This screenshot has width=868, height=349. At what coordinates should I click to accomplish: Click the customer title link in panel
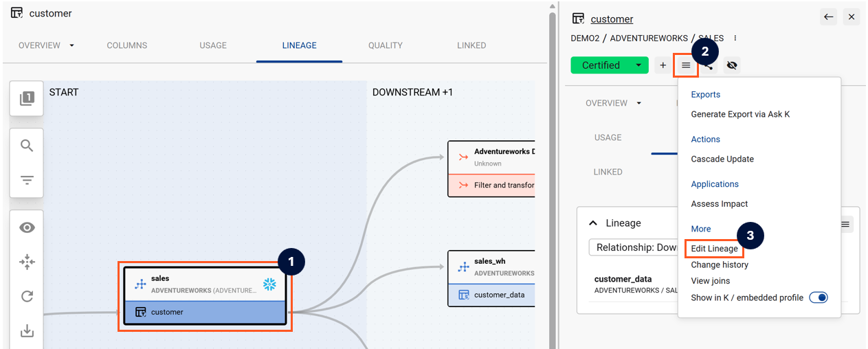[612, 19]
